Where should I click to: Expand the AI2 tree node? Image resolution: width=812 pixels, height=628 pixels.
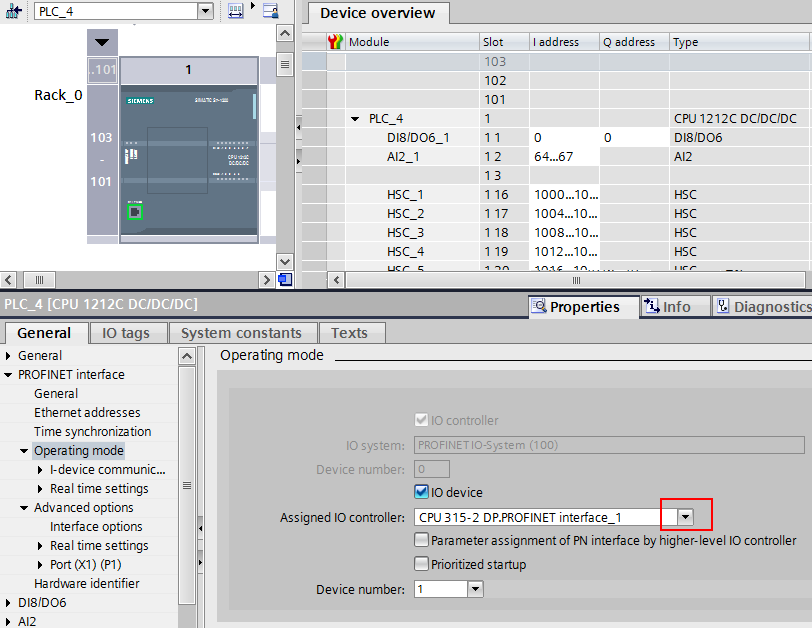tap(8, 621)
